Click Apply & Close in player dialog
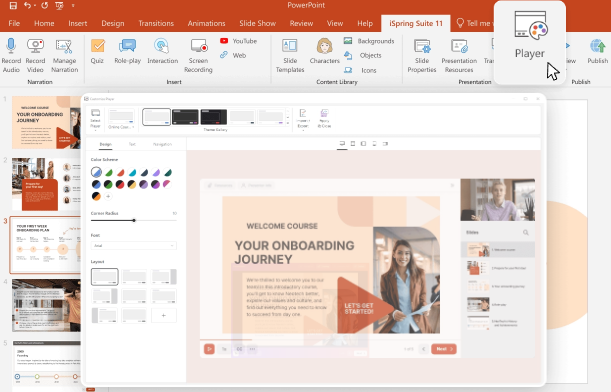Screen dimensions: 611x392 (x=324, y=119)
